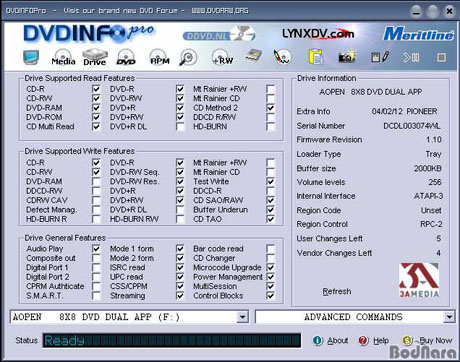The width and height of the screenshot is (460, 362).
Task: Click the stop square toolbar icon
Action: [441, 58]
